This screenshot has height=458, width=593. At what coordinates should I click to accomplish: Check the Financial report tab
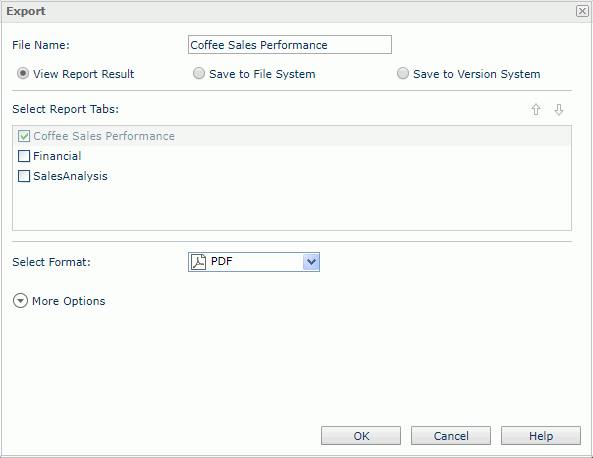coord(24,156)
